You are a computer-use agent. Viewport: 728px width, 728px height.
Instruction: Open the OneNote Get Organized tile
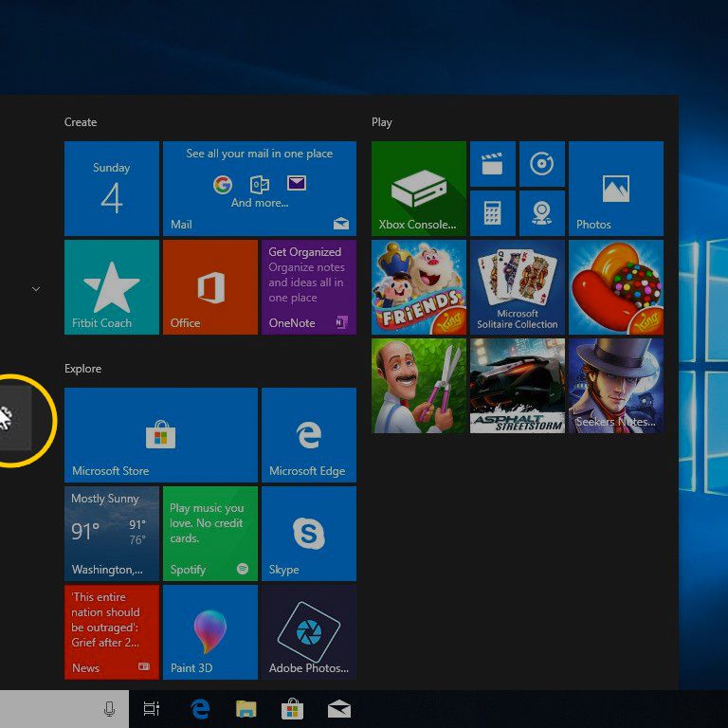click(309, 287)
